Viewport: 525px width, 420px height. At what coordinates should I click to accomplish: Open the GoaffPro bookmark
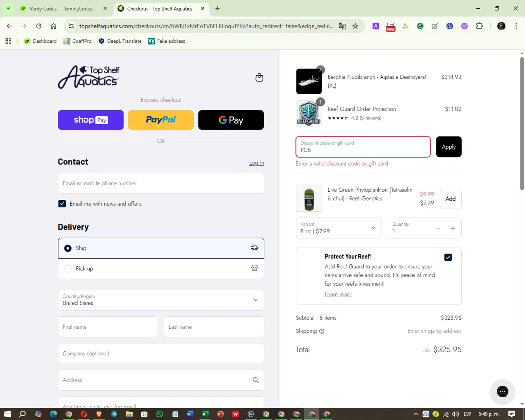point(77,41)
